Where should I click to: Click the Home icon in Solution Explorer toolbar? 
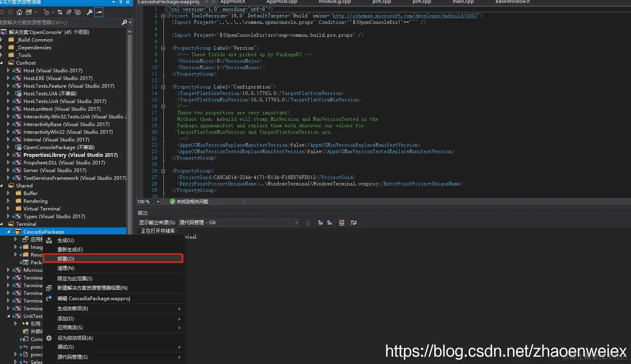19,12
